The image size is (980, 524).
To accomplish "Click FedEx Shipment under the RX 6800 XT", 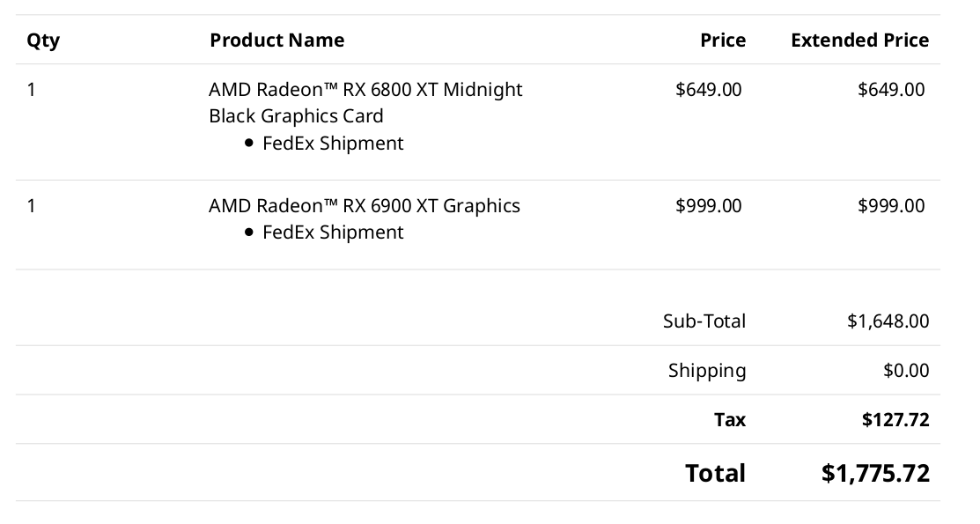I will pos(333,144).
